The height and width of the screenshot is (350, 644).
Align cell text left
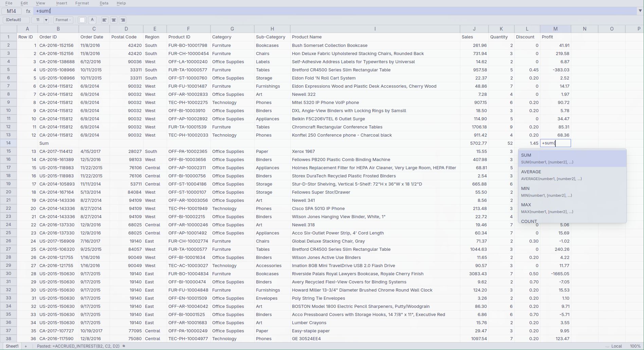(105, 20)
